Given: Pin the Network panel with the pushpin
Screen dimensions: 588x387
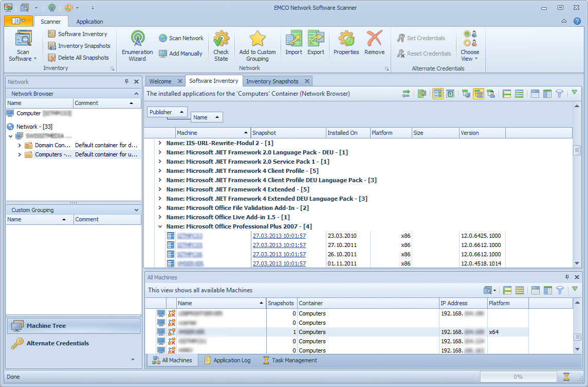Looking at the screenshot, I should tap(127, 81).
